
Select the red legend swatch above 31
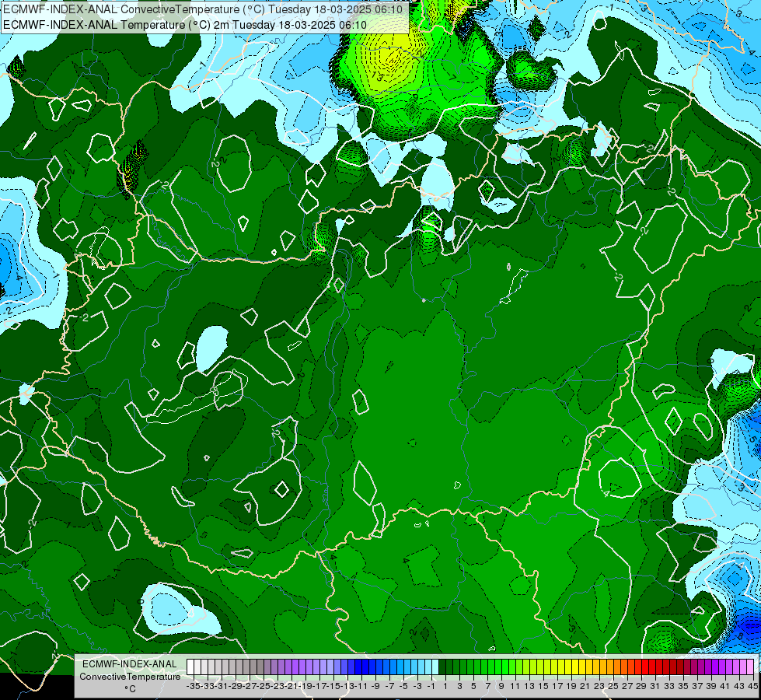point(652,667)
